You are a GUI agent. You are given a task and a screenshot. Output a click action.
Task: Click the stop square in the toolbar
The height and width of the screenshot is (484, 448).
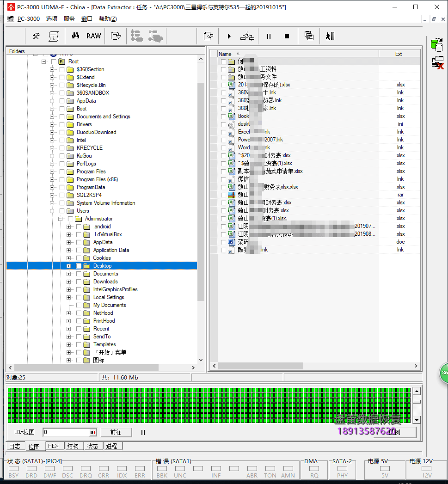pos(287,37)
